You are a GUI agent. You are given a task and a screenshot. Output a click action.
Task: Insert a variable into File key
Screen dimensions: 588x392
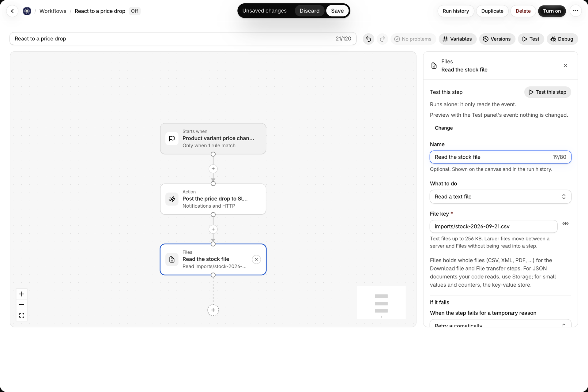(565, 224)
